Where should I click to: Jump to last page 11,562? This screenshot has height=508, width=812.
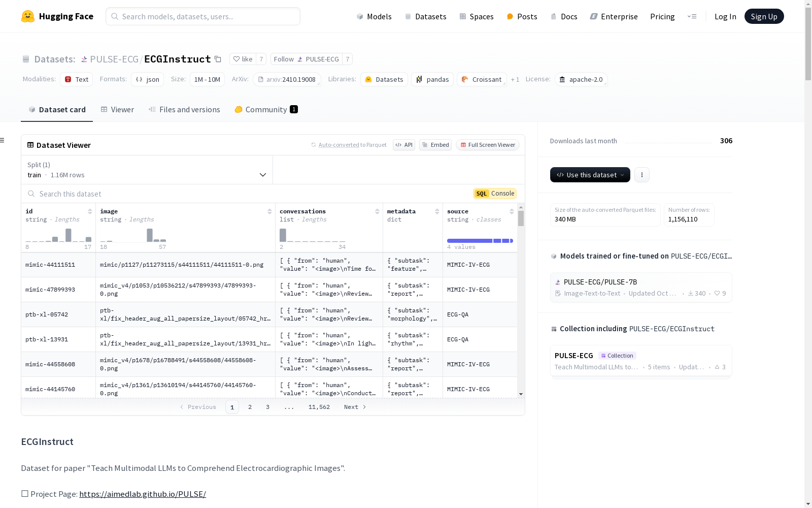pyautogui.click(x=319, y=407)
